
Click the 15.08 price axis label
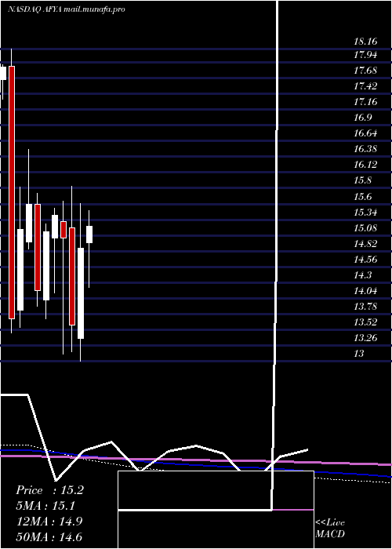click(x=365, y=228)
